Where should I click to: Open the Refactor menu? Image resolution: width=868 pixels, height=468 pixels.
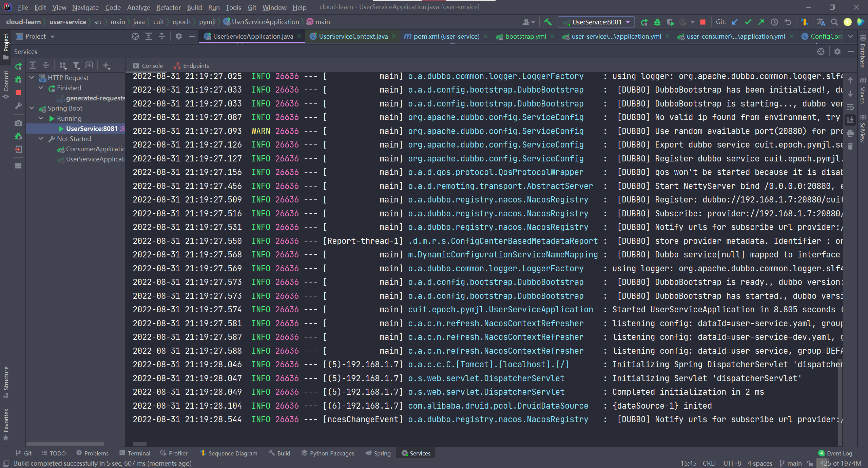(x=168, y=7)
